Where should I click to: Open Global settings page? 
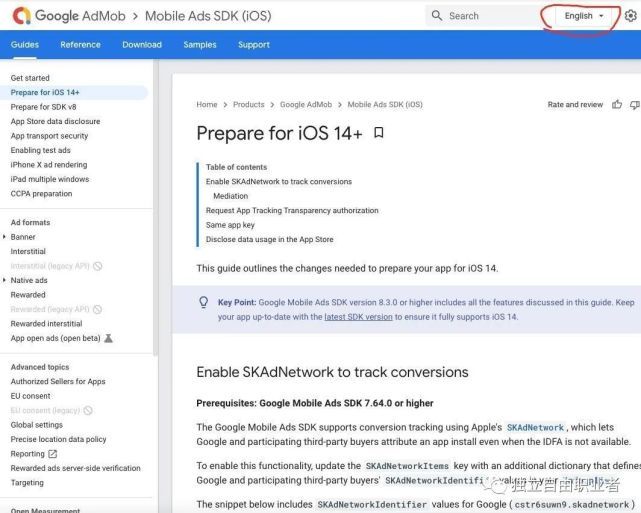[37, 425]
